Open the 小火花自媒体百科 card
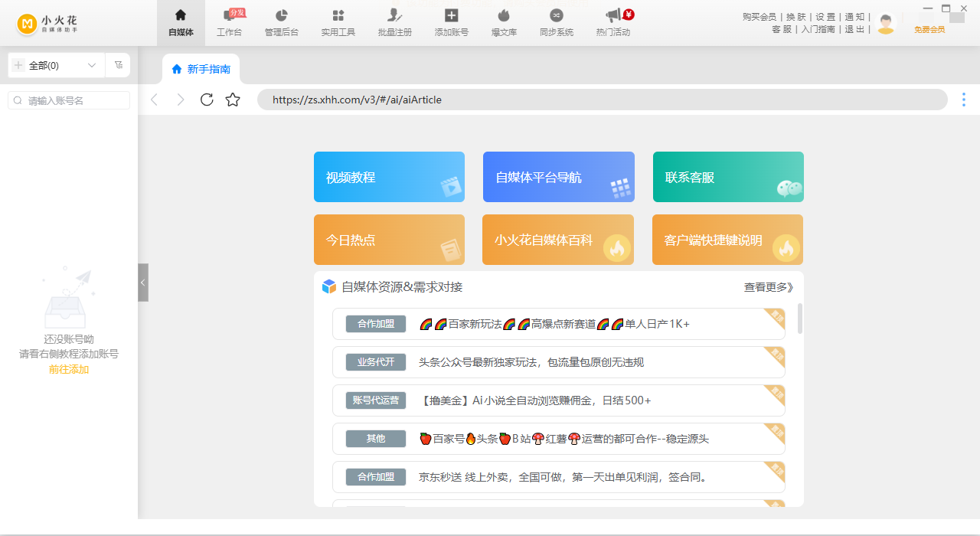The height and width of the screenshot is (536, 980). coord(558,240)
